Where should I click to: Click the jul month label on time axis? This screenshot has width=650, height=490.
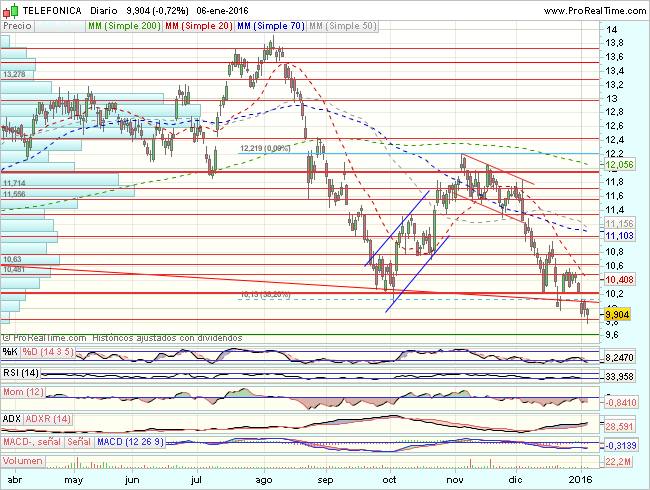196,480
